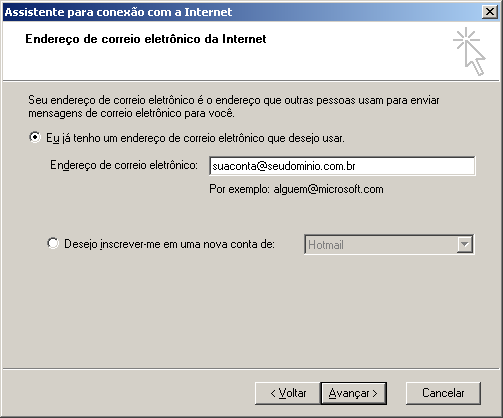Screen dimensions: 503x418
Task: Click the Avançar button
Action: pyautogui.click(x=354, y=393)
